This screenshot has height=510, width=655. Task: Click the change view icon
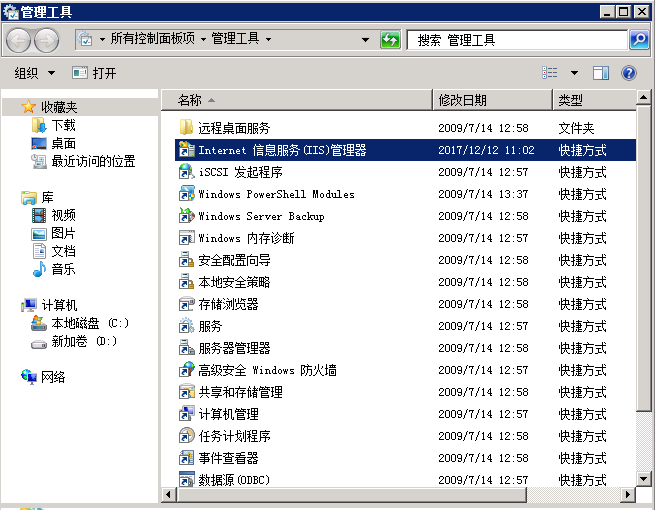(550, 73)
